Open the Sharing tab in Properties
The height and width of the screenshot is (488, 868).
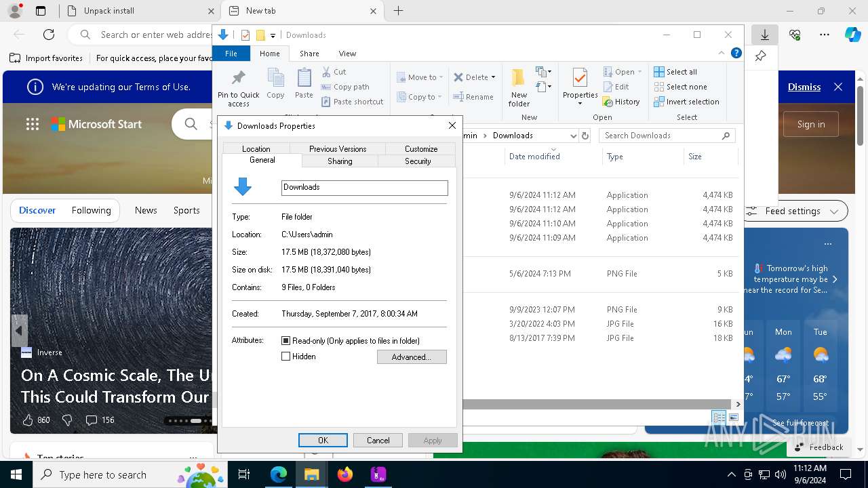340,161
